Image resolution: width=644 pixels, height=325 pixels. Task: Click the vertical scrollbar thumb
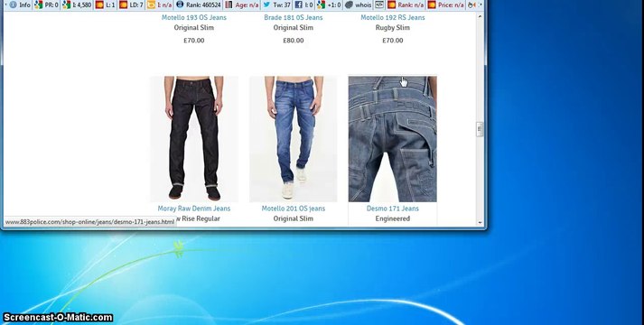(480, 129)
